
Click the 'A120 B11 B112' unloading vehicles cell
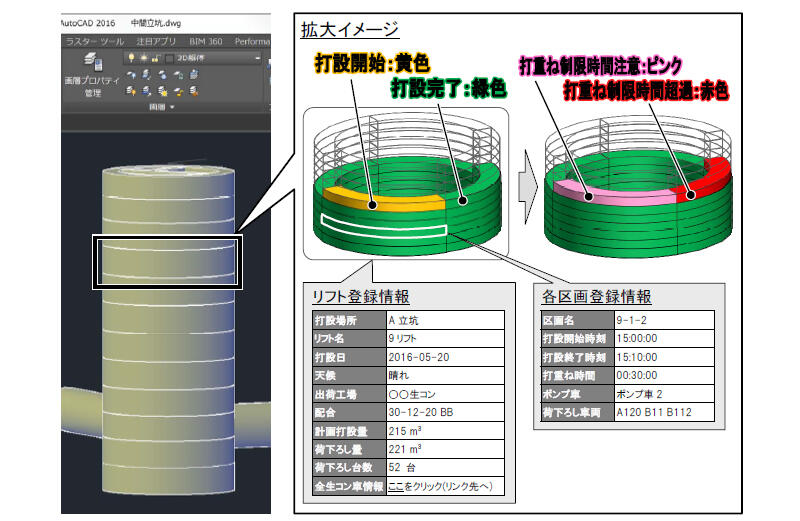664,412
